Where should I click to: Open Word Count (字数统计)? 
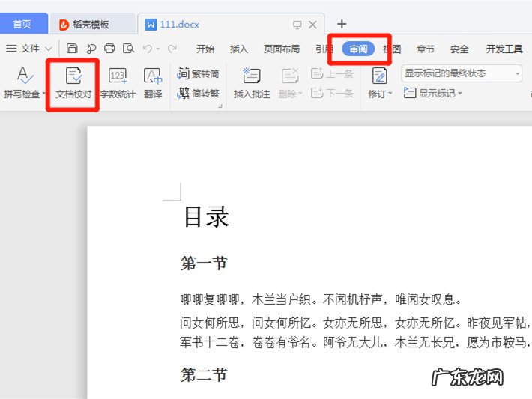point(118,83)
